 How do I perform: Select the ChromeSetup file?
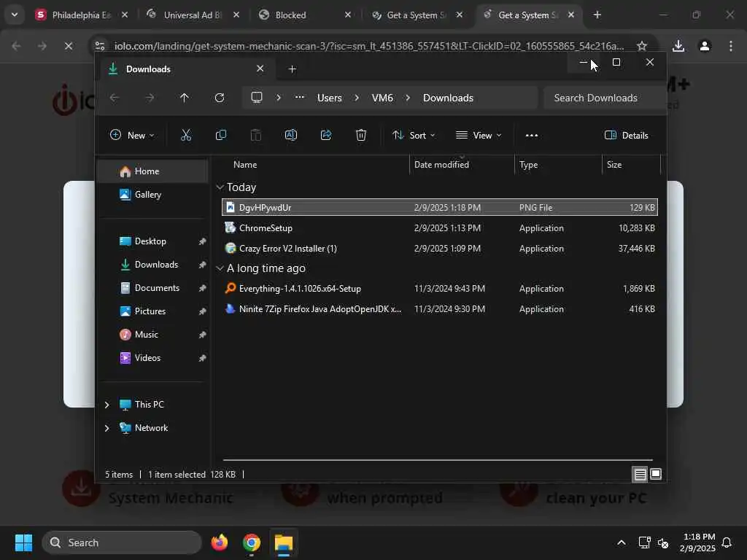440,228
